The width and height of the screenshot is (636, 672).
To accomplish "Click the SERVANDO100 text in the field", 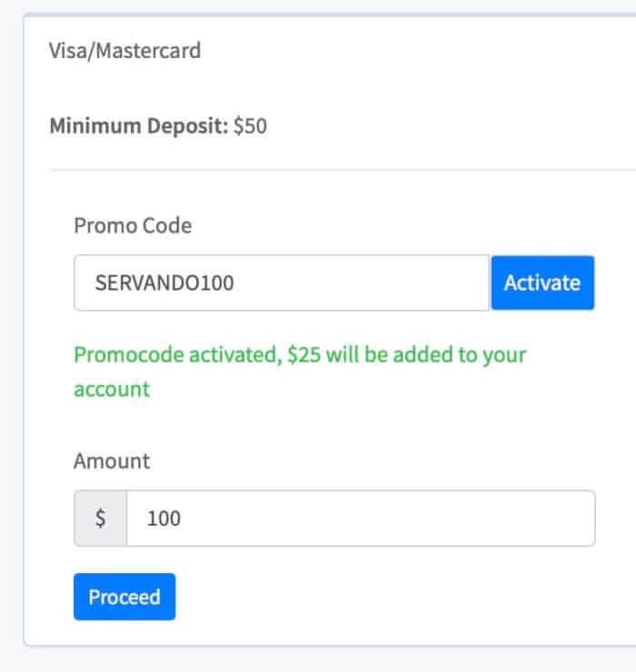I will (x=164, y=282).
